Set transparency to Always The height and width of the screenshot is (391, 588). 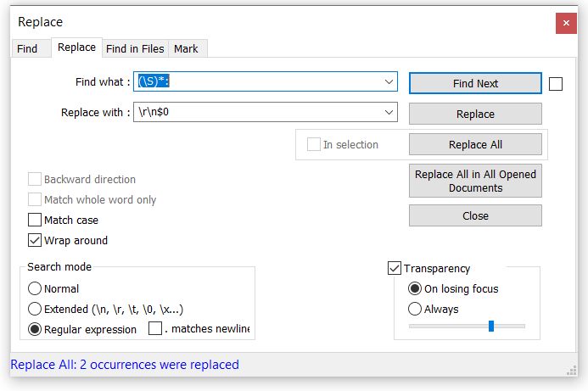point(414,309)
